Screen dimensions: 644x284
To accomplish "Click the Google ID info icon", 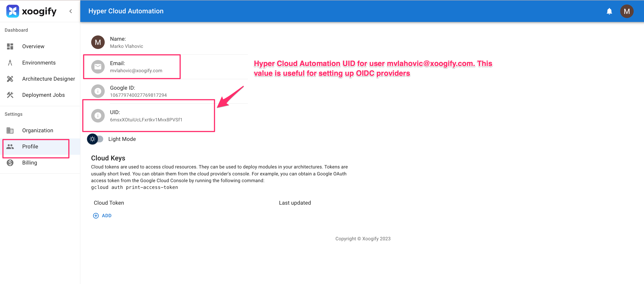I will [98, 91].
